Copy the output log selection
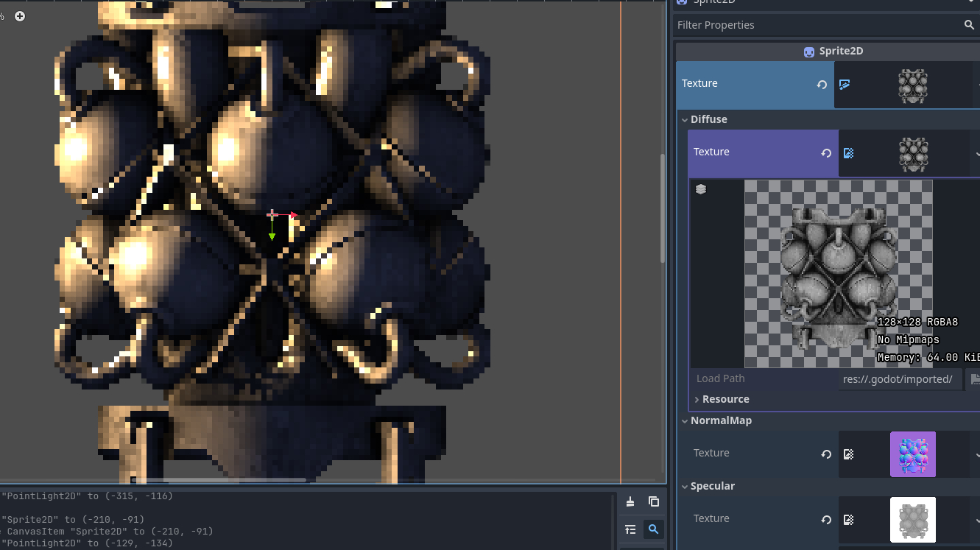 click(653, 501)
